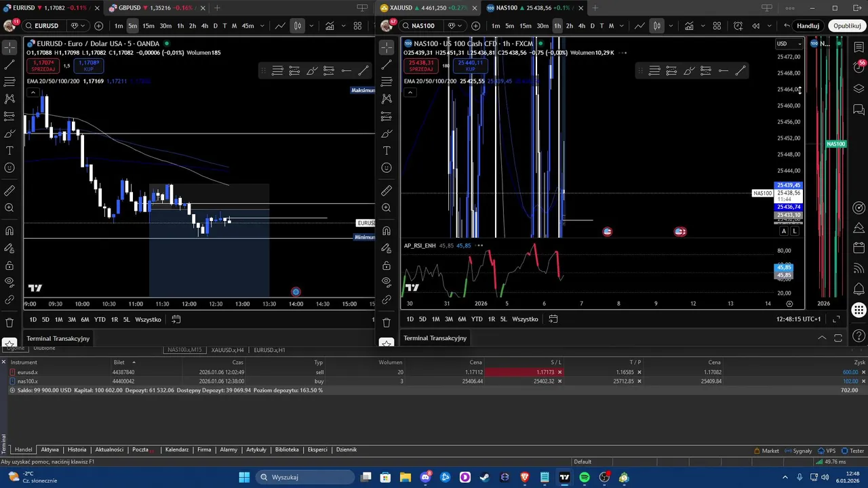
Task: Open TradingView from the Windows taskbar
Action: point(564,477)
